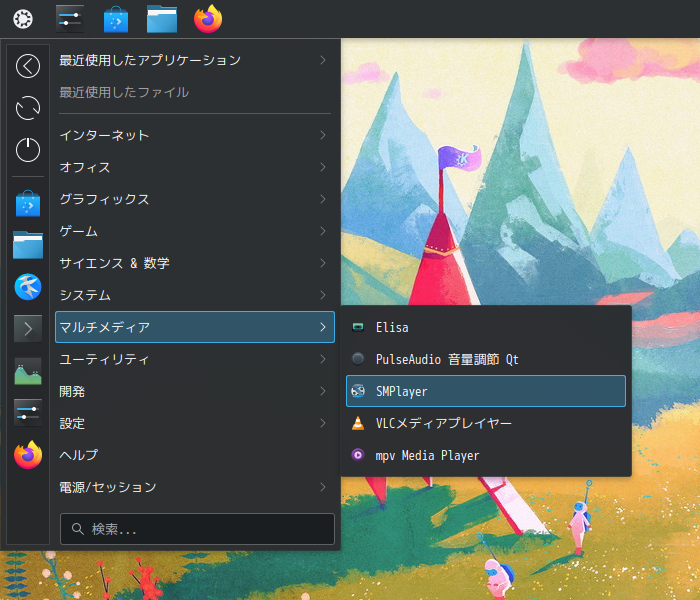Open the インターネット category

(x=195, y=135)
